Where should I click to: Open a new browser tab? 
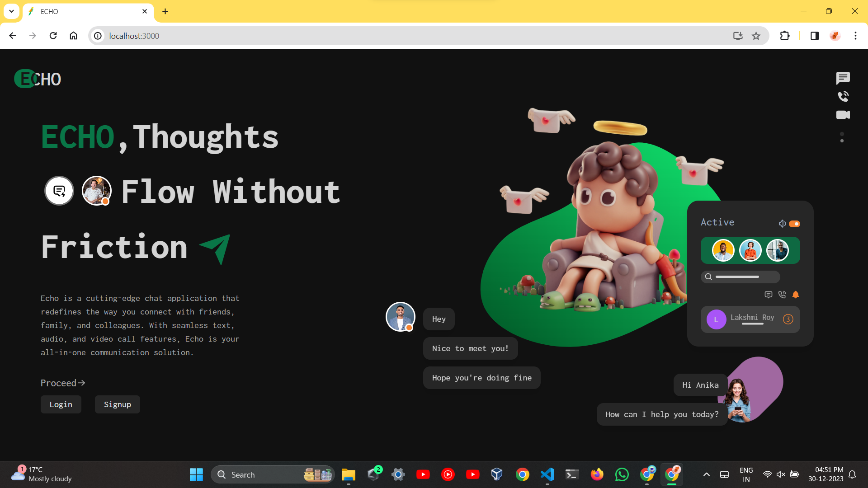(x=165, y=11)
